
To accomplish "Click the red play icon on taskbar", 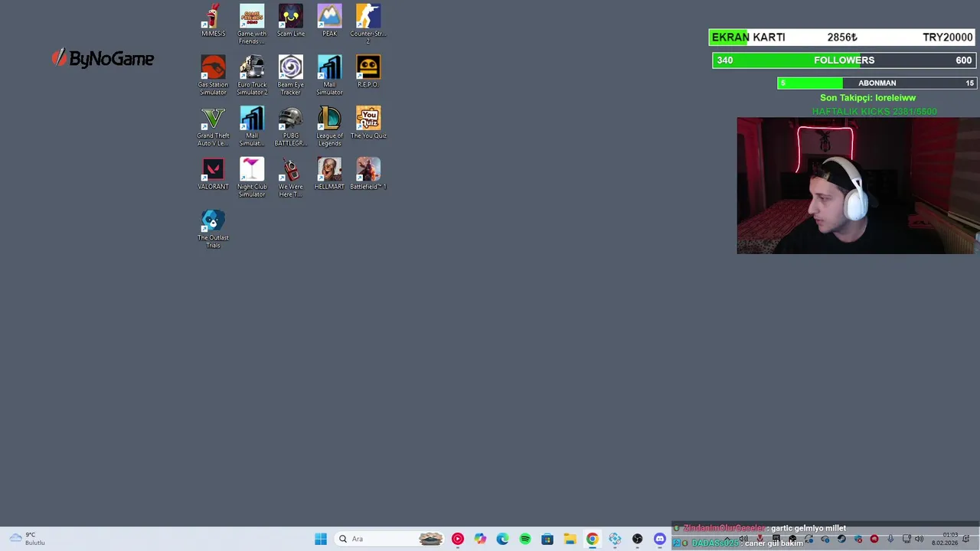I will (458, 539).
